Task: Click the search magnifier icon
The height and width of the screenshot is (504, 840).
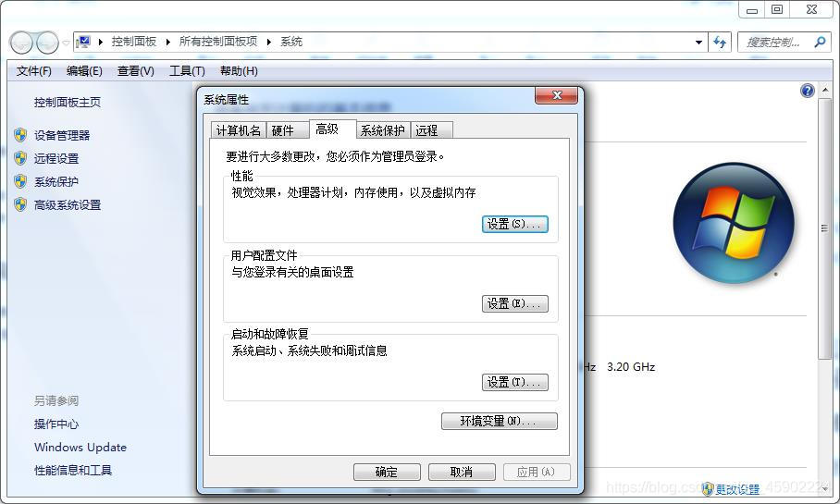Action: 820,42
